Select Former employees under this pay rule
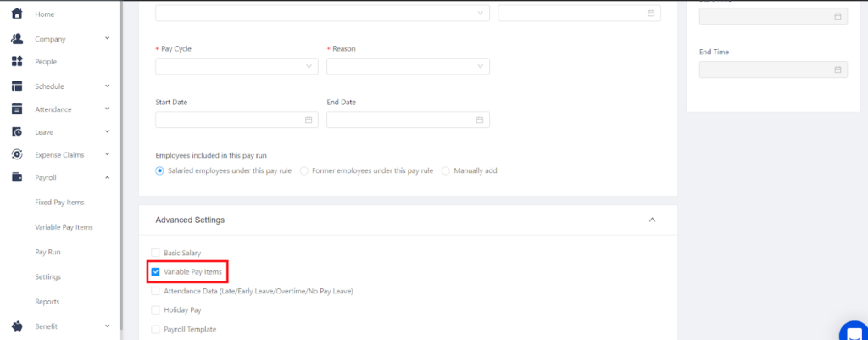 (x=304, y=170)
